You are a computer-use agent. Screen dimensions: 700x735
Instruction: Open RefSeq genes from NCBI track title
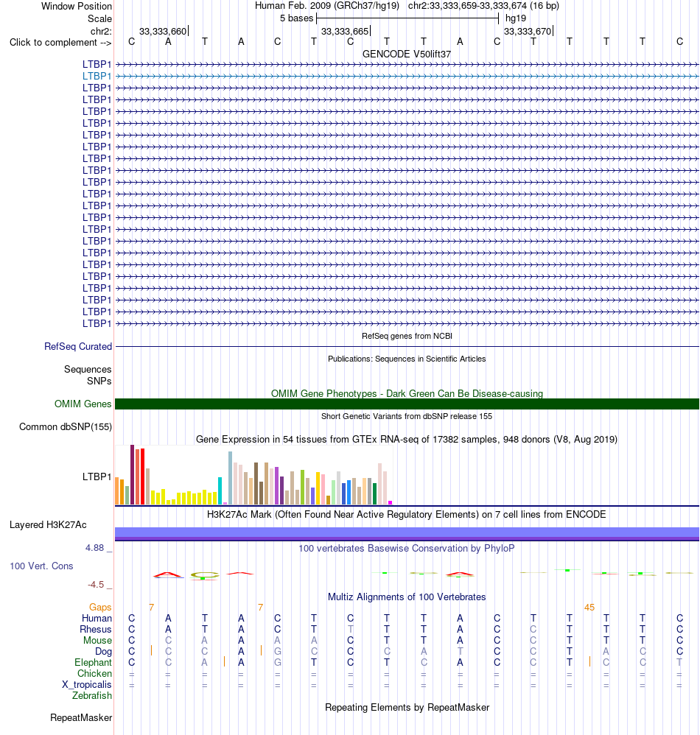click(407, 336)
